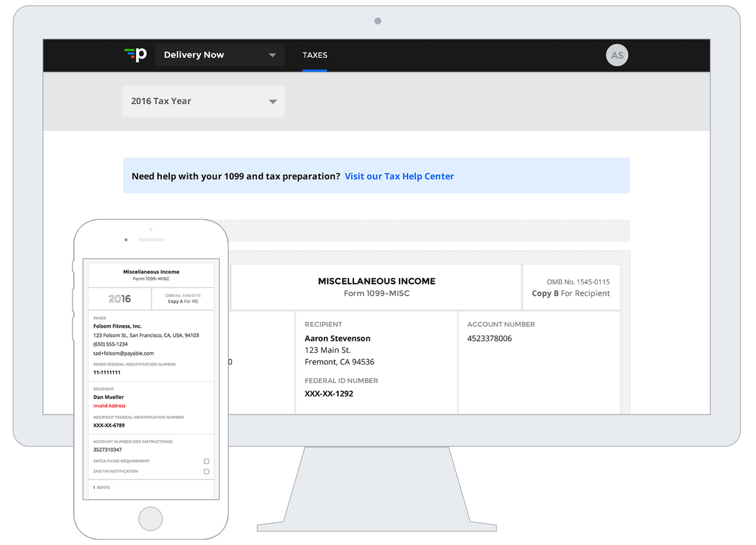The height and width of the screenshot is (545, 756).
Task: Open the Delivery Now company dropdown
Action: tap(219, 55)
